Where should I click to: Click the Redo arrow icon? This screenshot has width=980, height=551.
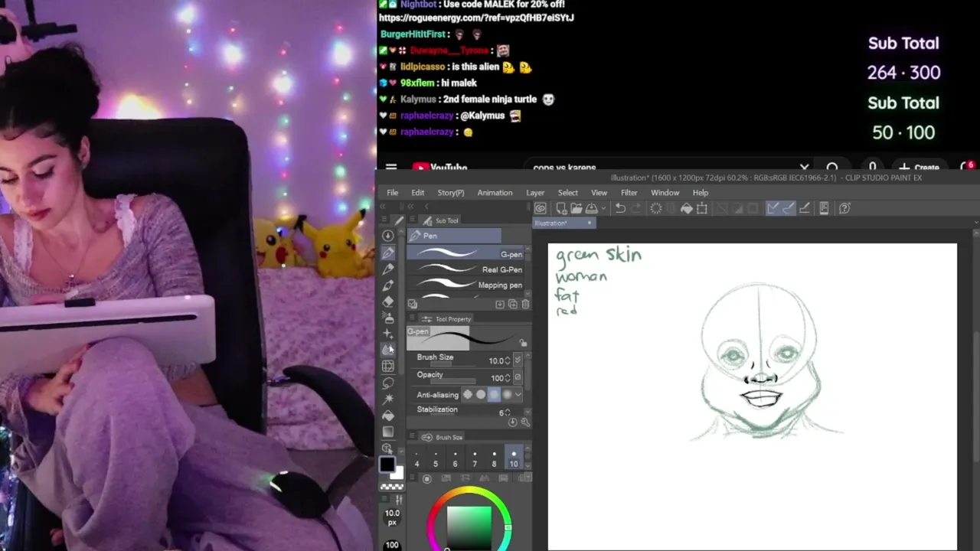coord(635,208)
